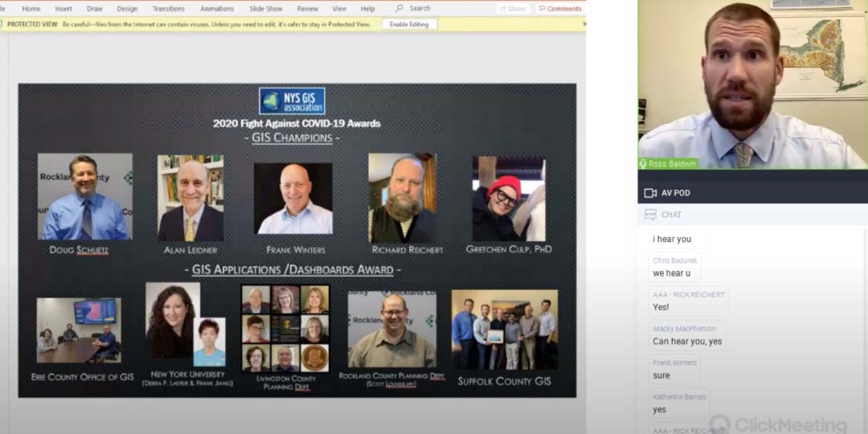The width and height of the screenshot is (868, 434).
Task: Click the microphone icon beside Ross Baldwin
Action: 643,164
